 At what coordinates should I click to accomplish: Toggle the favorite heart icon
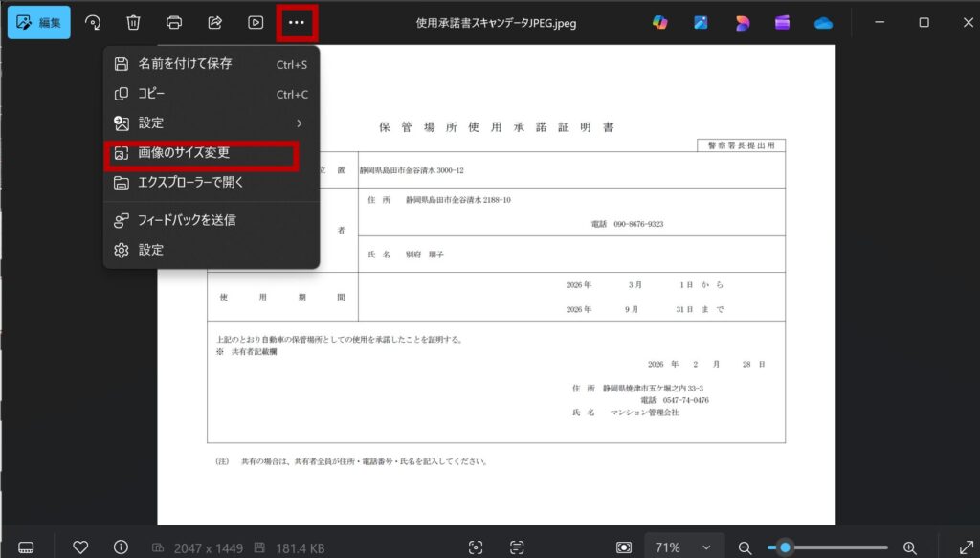point(80,547)
